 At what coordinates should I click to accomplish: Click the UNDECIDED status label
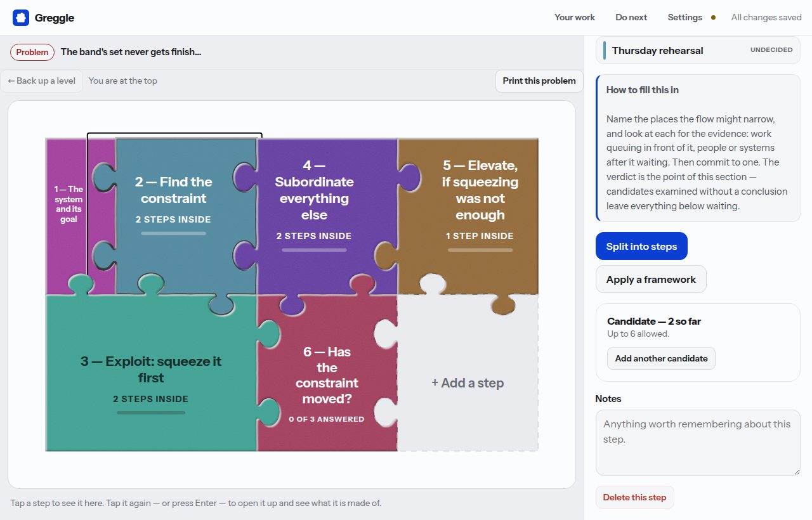[771, 50]
